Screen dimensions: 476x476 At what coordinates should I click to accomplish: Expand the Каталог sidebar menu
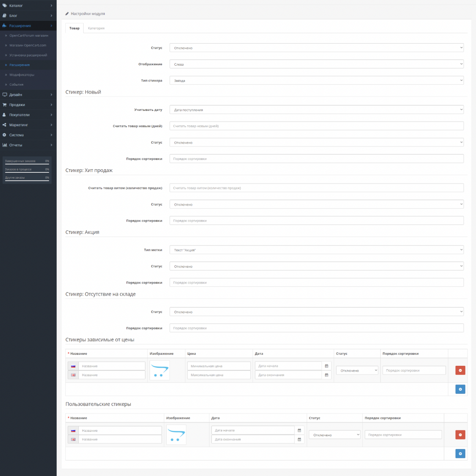click(x=27, y=5)
